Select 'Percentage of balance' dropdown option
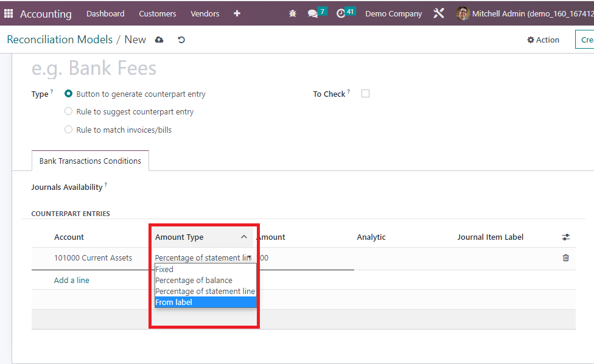Viewport: 594px width, 364px height. click(x=194, y=281)
